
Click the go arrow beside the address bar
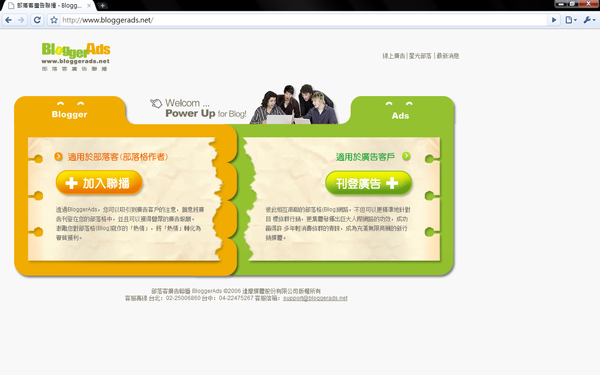click(554, 20)
